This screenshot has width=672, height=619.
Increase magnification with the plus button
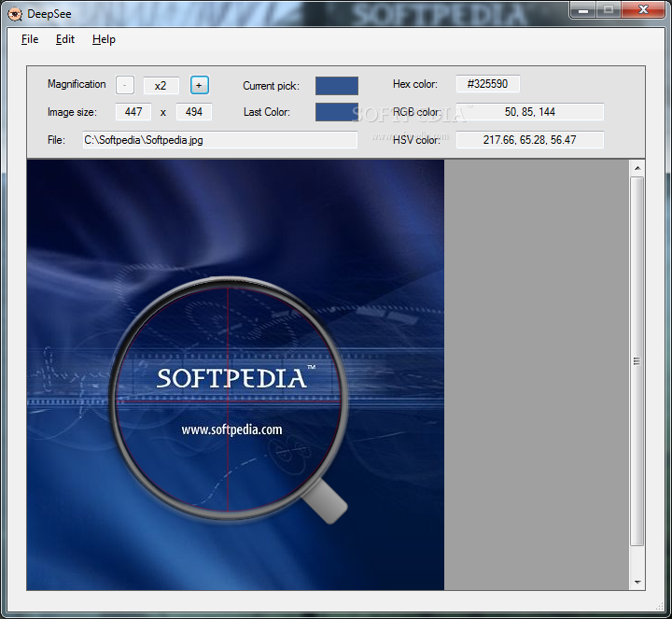click(200, 85)
